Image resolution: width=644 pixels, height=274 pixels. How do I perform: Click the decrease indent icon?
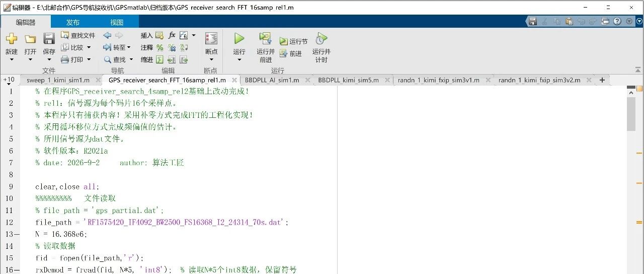pyautogui.click(x=184, y=59)
